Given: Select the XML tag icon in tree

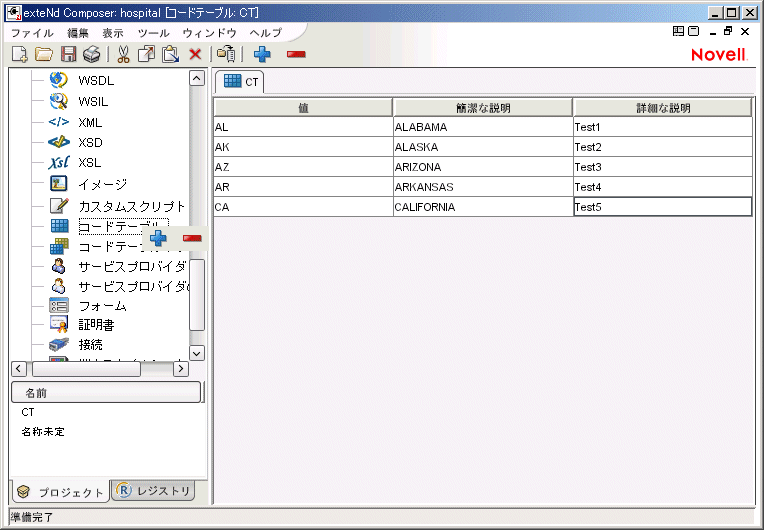Looking at the screenshot, I should [x=58, y=122].
